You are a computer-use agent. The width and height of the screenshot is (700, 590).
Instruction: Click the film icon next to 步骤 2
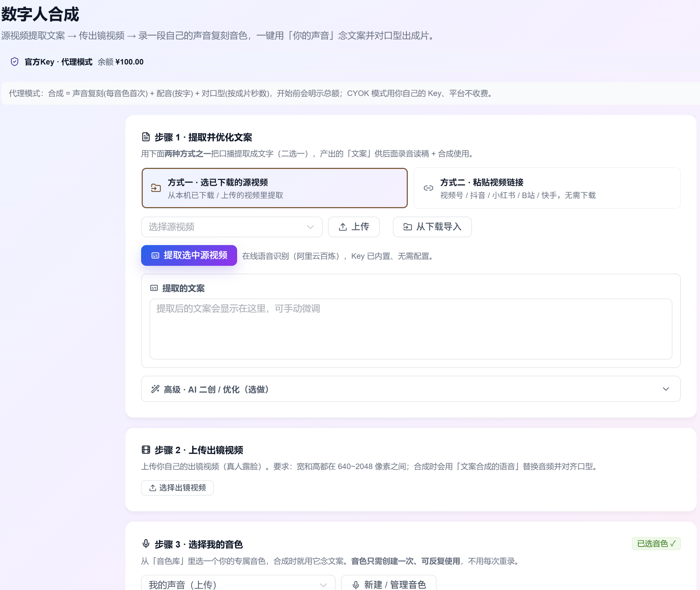[146, 450]
